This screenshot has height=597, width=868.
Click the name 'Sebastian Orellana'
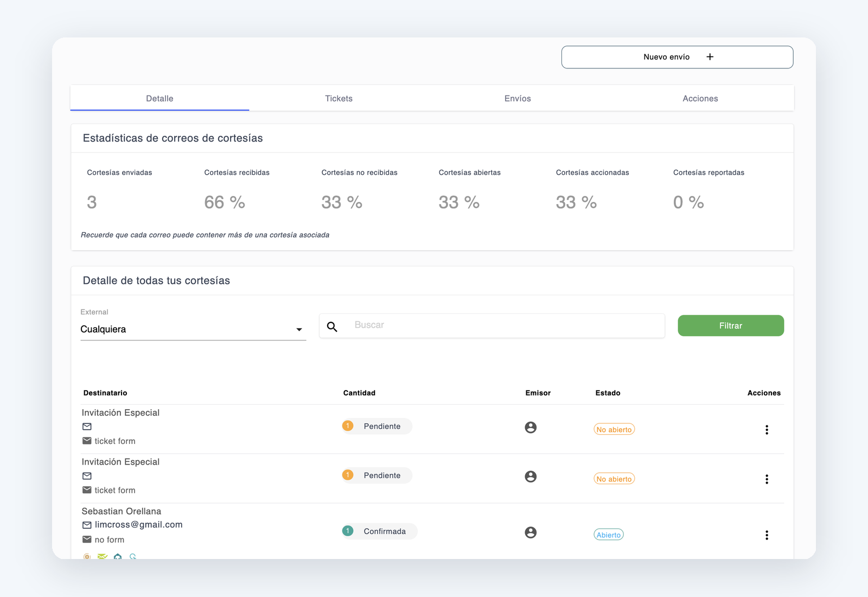click(x=122, y=511)
